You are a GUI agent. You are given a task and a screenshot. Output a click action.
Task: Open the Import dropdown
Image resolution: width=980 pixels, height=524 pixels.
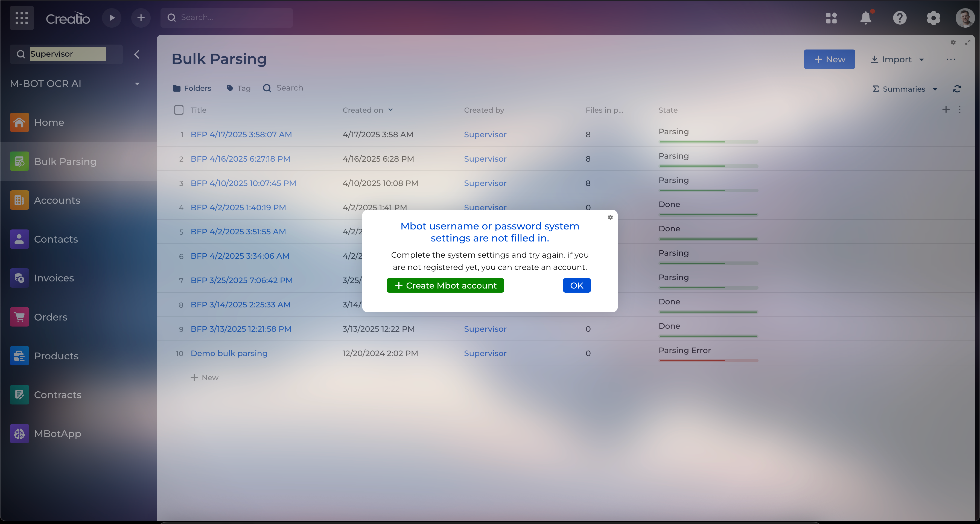(x=897, y=59)
